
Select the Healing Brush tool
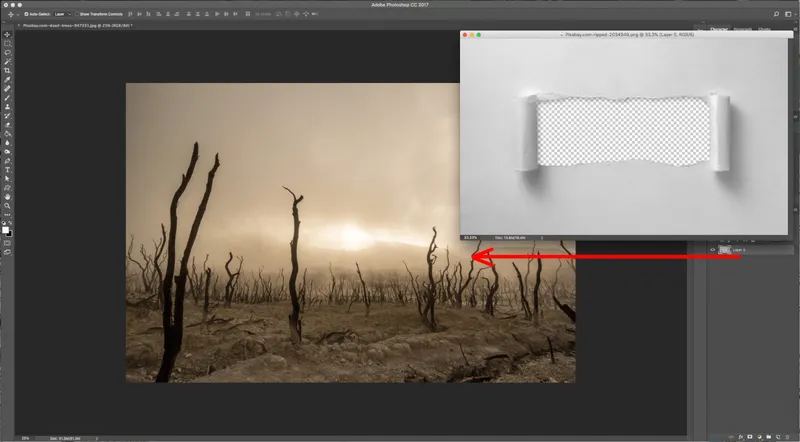[x=7, y=88]
